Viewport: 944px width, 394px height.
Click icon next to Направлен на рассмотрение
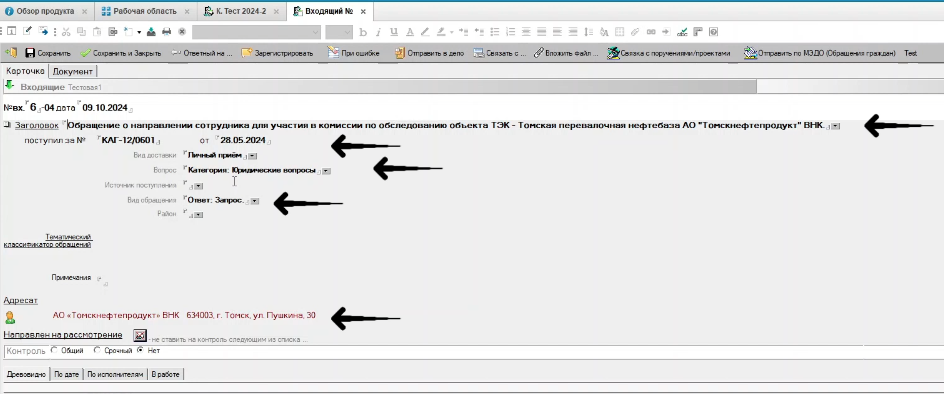point(140,335)
